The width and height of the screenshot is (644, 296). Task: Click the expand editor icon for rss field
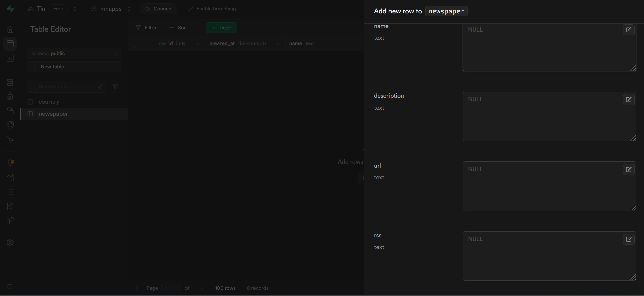pyautogui.click(x=629, y=239)
